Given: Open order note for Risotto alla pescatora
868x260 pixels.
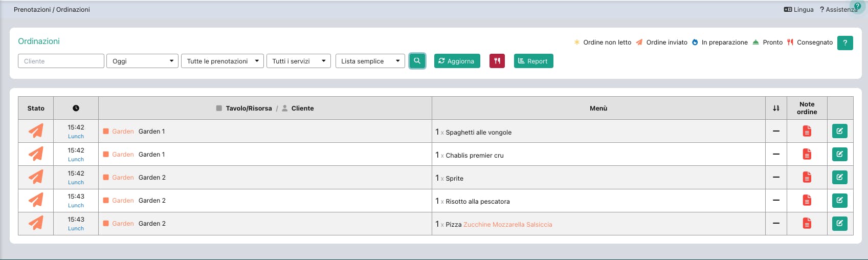Looking at the screenshot, I should click(x=807, y=201).
